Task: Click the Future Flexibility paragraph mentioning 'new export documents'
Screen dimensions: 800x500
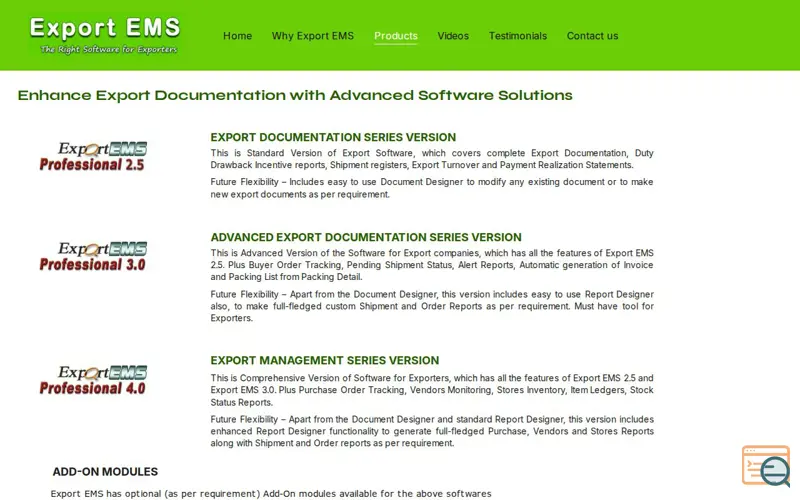Action: (x=432, y=188)
